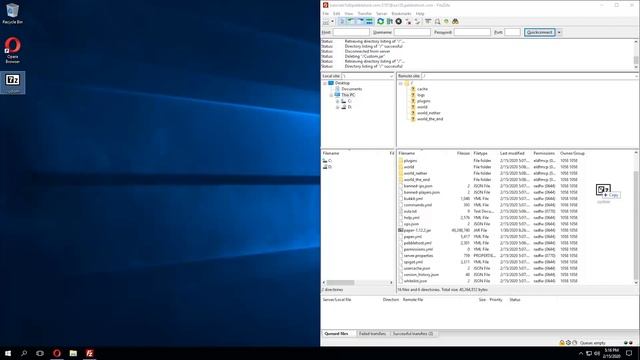Switch to Queued files tab
Image resolution: width=640 pixels, height=360 pixels.
tap(336, 333)
